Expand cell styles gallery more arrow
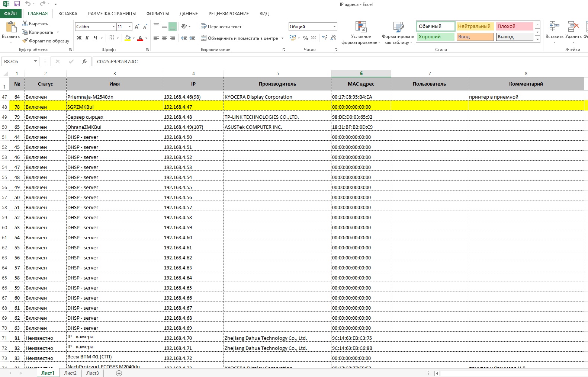The height and width of the screenshot is (377, 588). tap(537, 39)
